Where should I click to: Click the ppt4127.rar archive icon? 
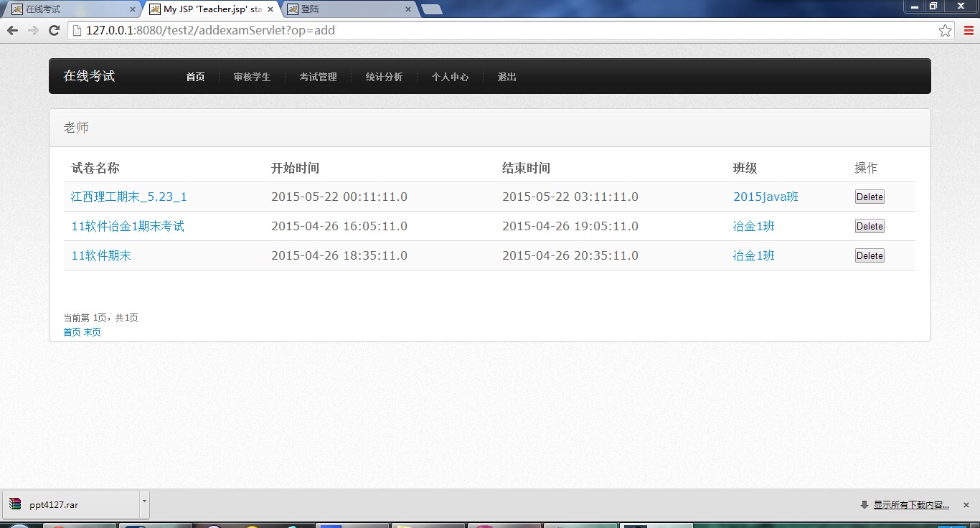[15, 505]
